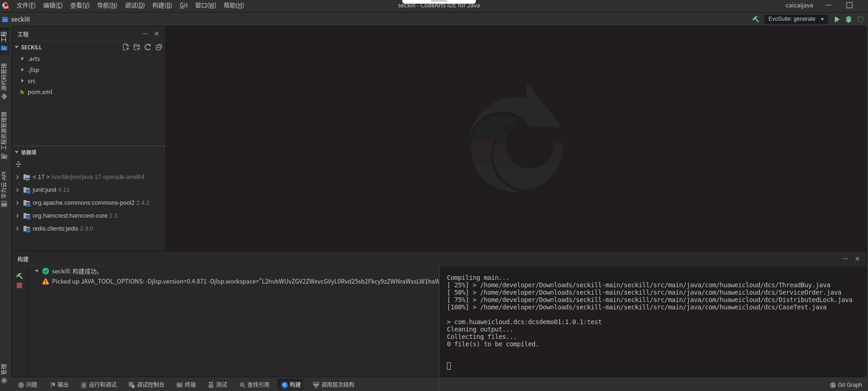Viewport: 868px width, 391px height.
Task: Open the 工程资源管理器 sidebar view
Action: 4,135
